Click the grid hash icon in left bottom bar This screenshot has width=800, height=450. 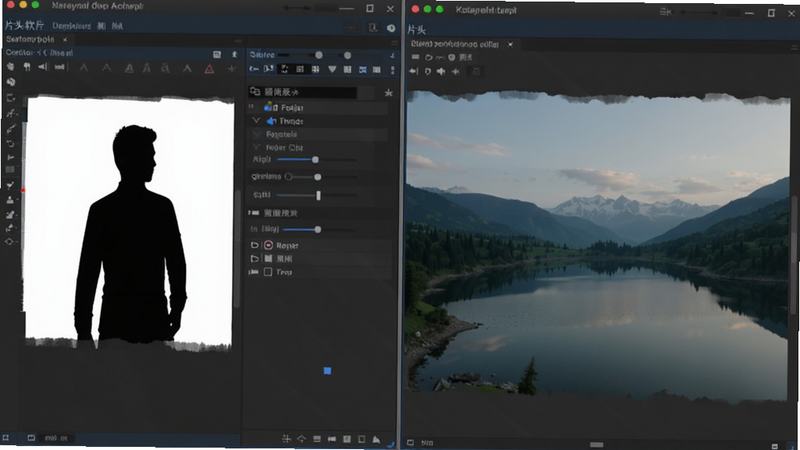click(x=286, y=439)
